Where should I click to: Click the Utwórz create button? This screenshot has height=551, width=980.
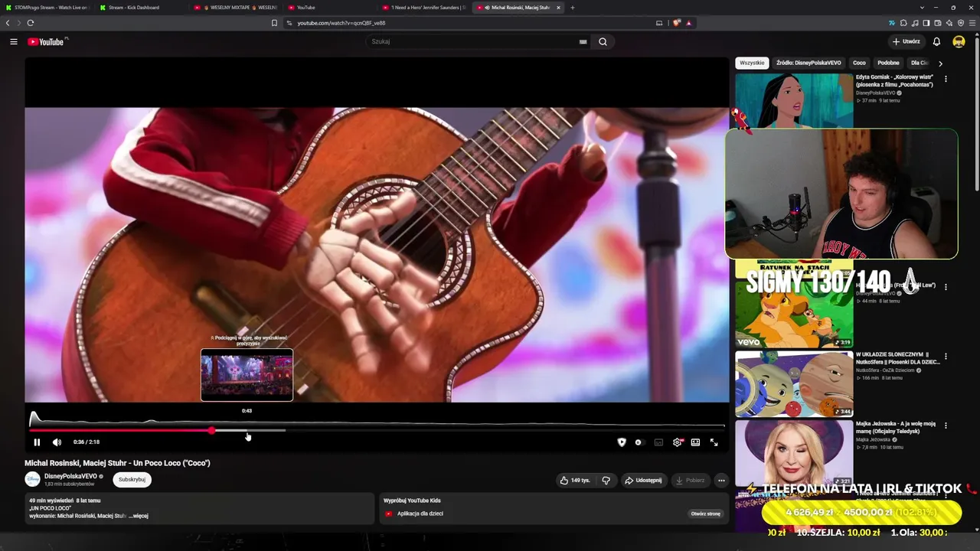point(906,41)
